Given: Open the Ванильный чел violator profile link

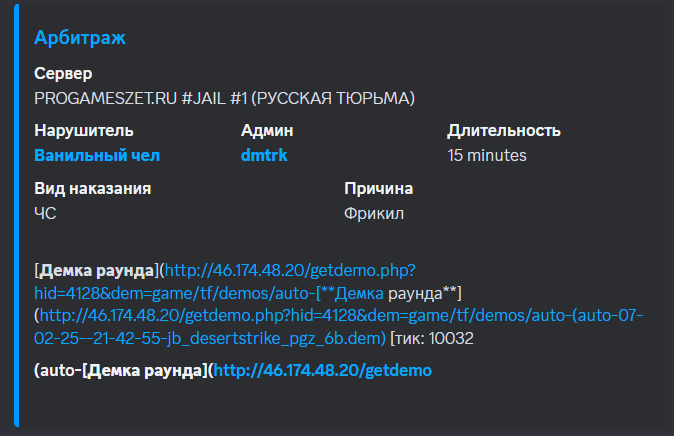Looking at the screenshot, I should 97,155.
